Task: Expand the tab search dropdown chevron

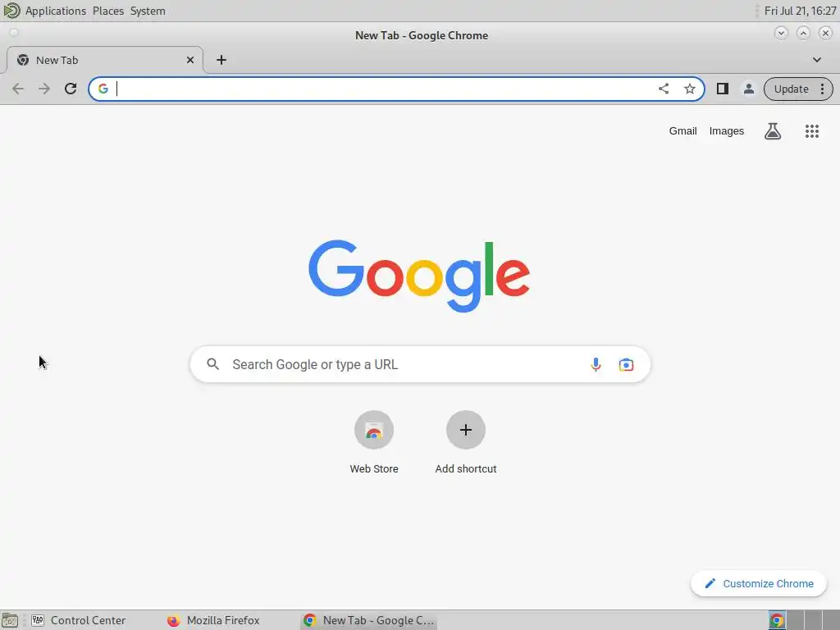Action: (x=817, y=60)
